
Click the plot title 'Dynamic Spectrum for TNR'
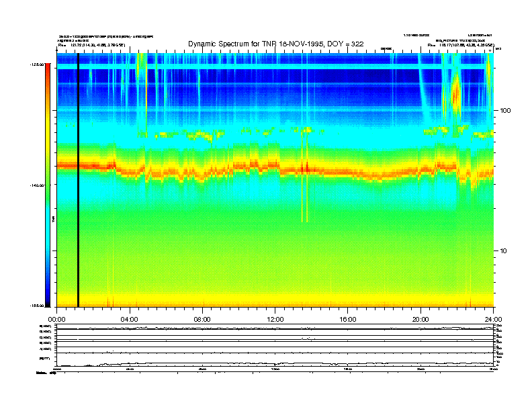pyautogui.click(x=275, y=44)
